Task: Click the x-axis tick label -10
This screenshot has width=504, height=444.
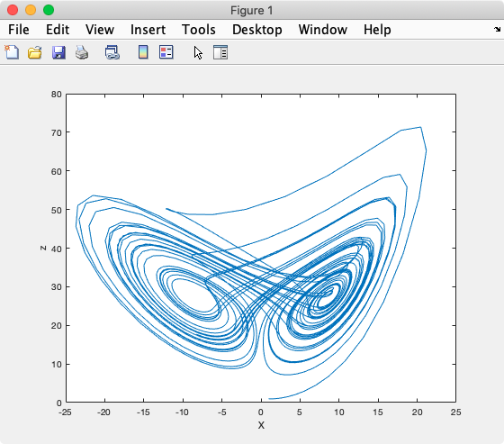Action: (x=182, y=412)
